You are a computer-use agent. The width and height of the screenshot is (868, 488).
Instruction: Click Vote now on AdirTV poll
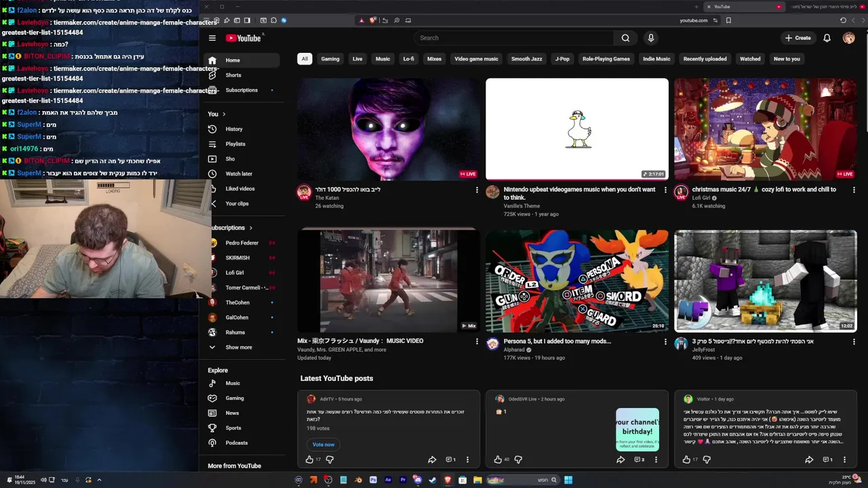(323, 445)
